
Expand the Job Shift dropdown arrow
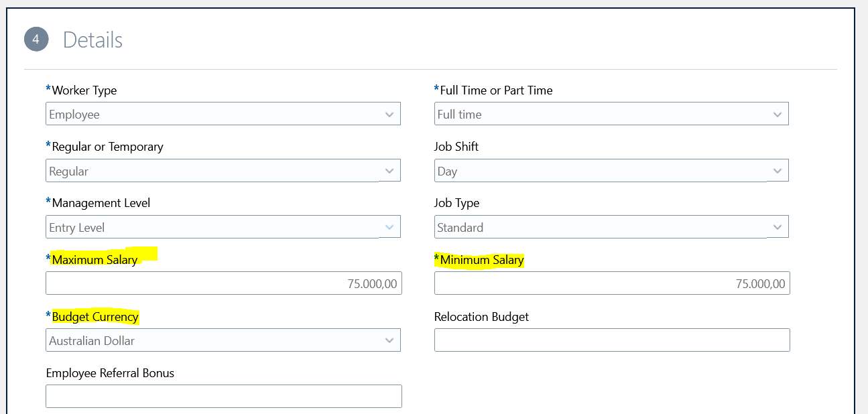point(778,170)
